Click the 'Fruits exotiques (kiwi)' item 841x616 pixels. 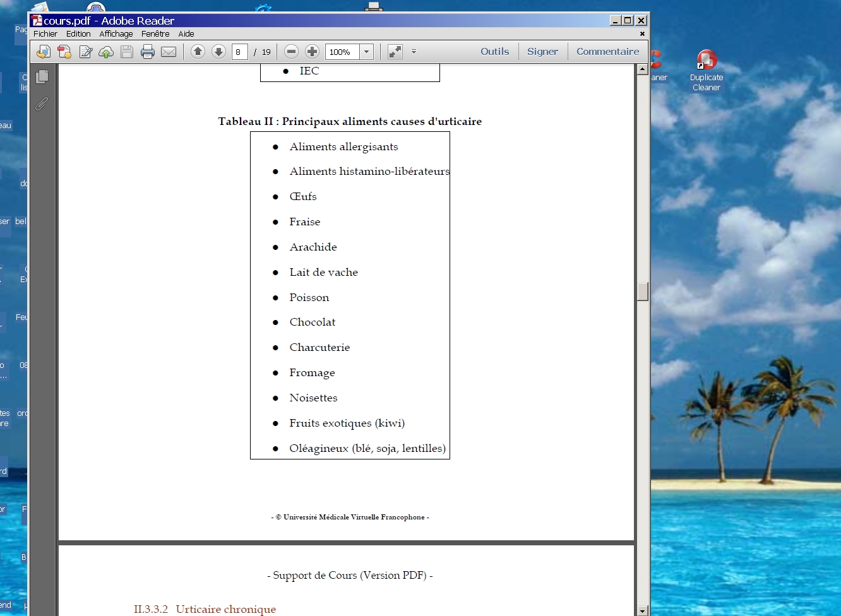pyautogui.click(x=347, y=423)
